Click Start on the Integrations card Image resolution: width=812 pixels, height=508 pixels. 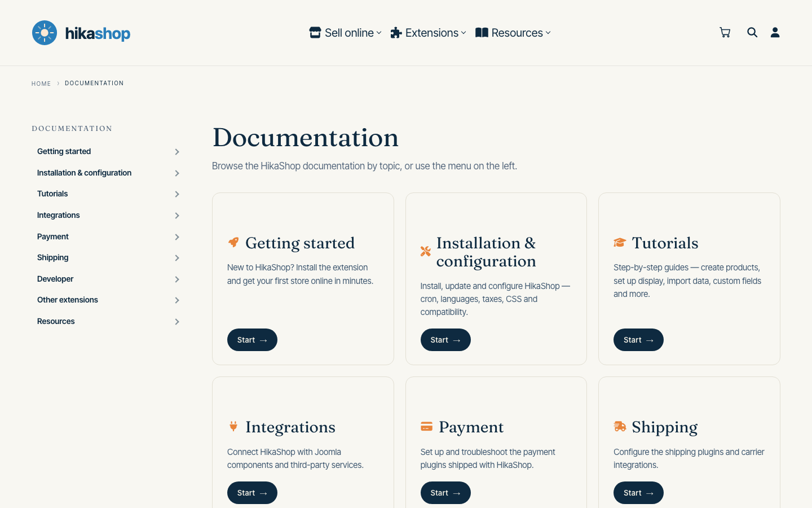[x=252, y=493]
